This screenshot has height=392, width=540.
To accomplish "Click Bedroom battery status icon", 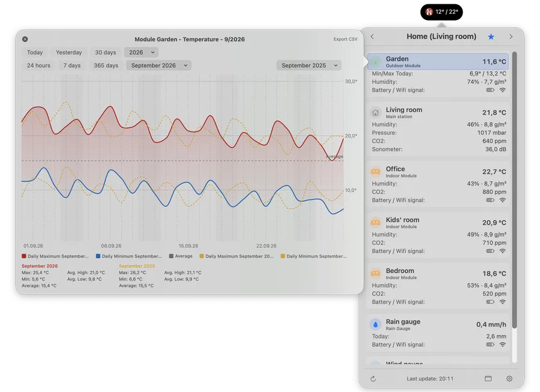I will coord(490,302).
